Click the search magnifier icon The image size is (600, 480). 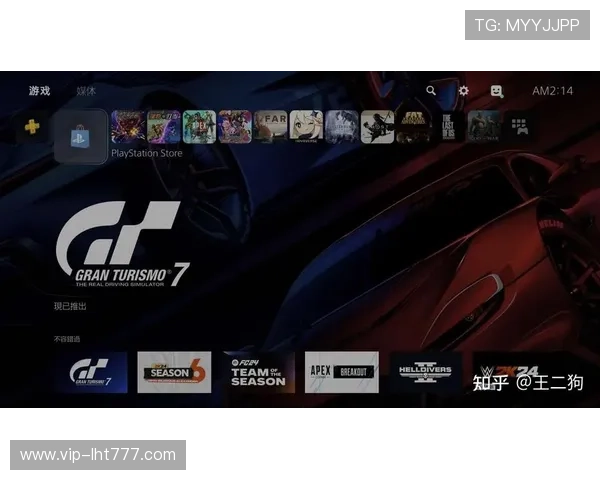coord(431,91)
